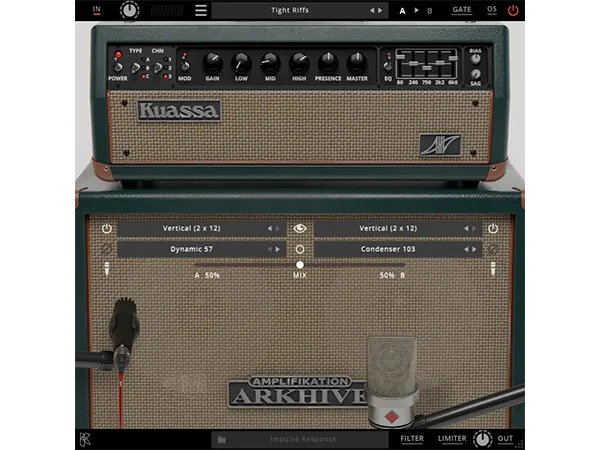This screenshot has width=600, height=450.
Task: Click the A/B MIX slider handle
Action: [x=300, y=265]
